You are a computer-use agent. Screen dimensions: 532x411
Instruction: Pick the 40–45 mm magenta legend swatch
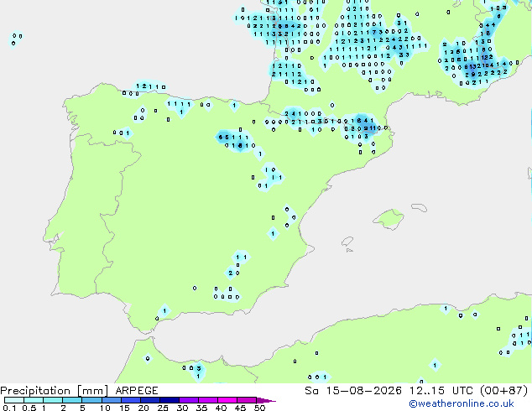point(227,400)
